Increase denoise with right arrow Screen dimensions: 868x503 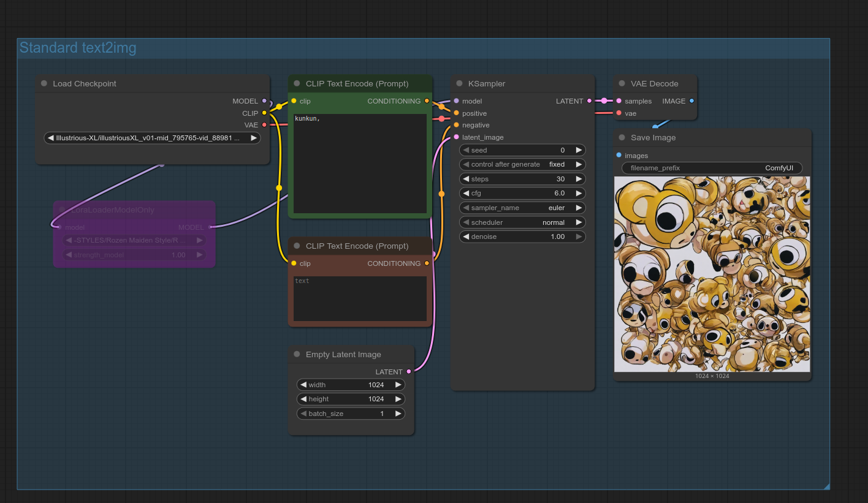[579, 236]
